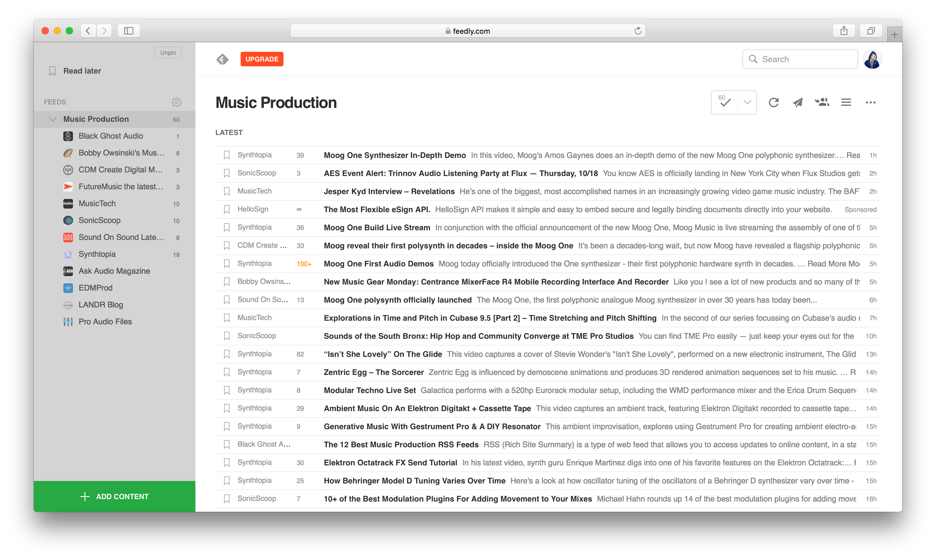Open Sounds of the South Bronx article
The width and height of the screenshot is (936, 560).
(479, 336)
